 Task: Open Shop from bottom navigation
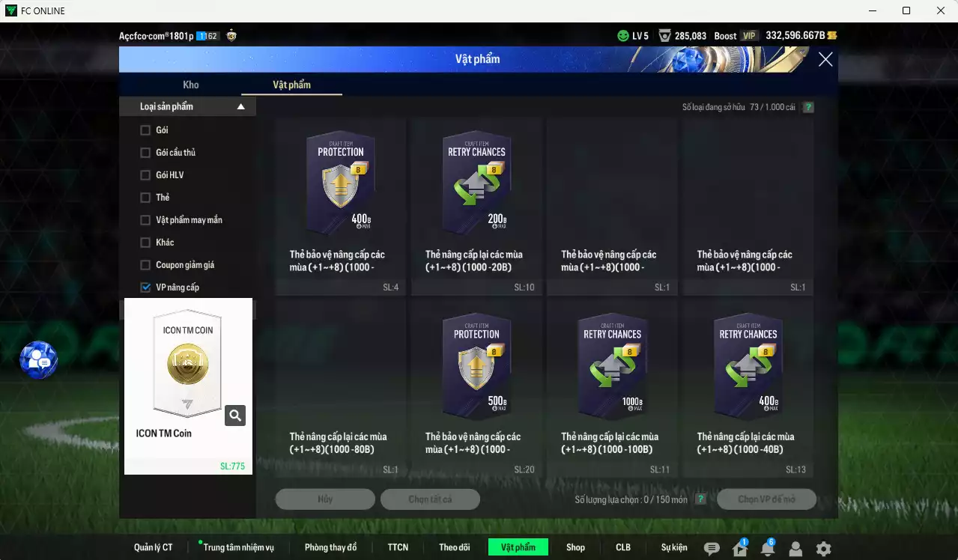[x=575, y=547]
